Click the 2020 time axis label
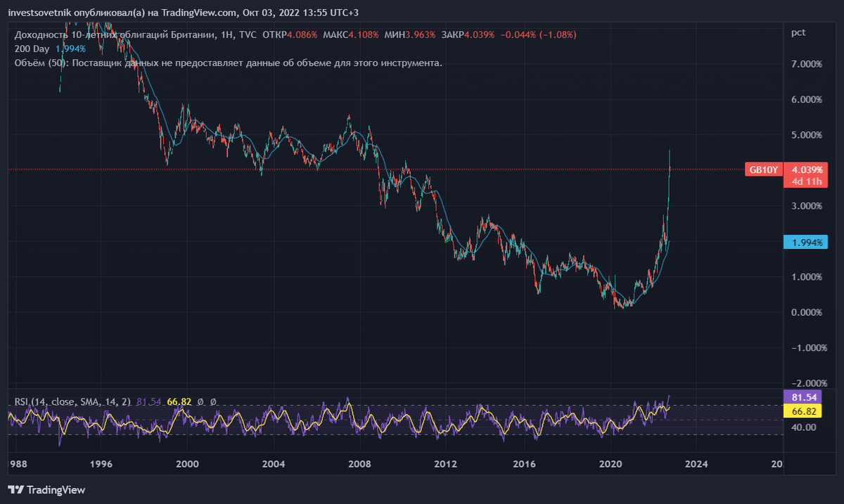 coord(610,464)
